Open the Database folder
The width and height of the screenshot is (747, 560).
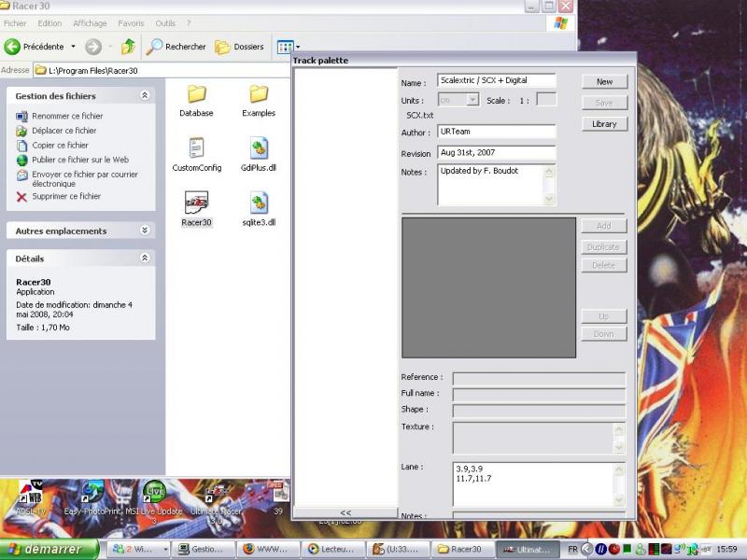click(x=196, y=94)
